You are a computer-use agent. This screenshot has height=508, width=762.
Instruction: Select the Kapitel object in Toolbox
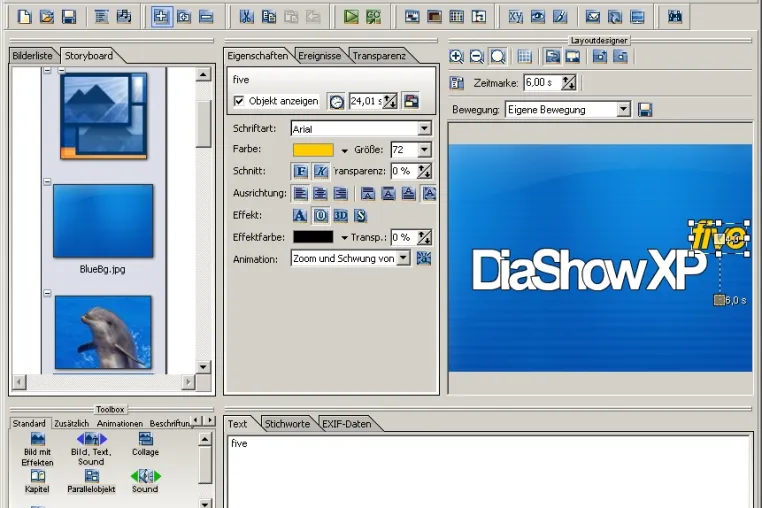pos(37,481)
